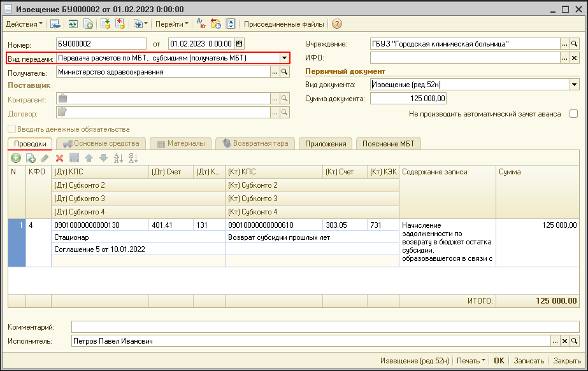588x371 pixels.
Task: Select the cell Соглашение 5 от 10.01.2022
Action: (138, 249)
